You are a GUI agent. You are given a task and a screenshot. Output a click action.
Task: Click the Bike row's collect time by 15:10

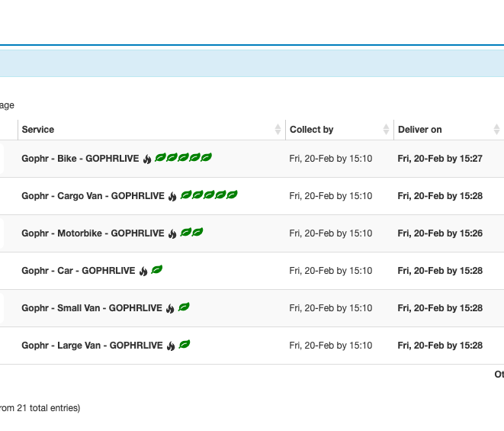331,159
